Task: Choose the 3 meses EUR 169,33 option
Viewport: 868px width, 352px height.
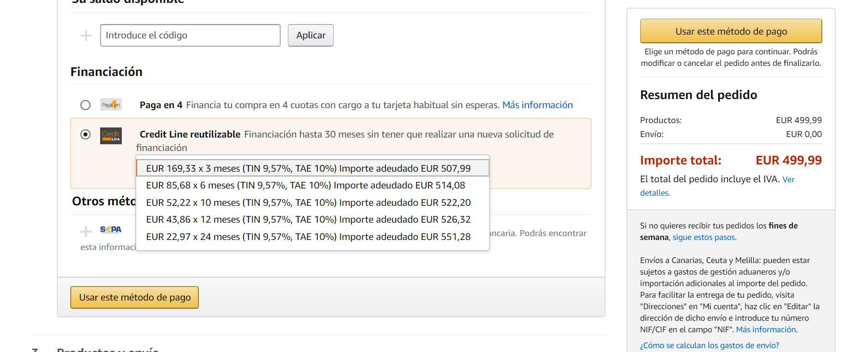Action: 308,168
